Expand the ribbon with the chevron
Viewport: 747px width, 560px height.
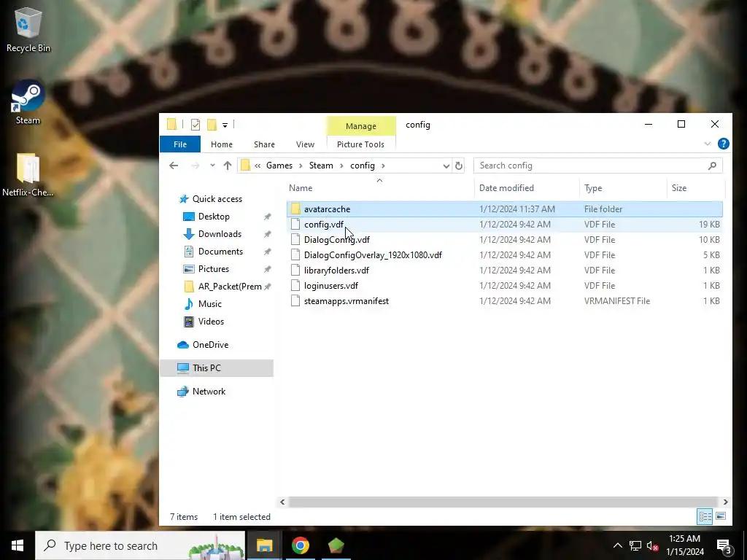click(x=708, y=144)
